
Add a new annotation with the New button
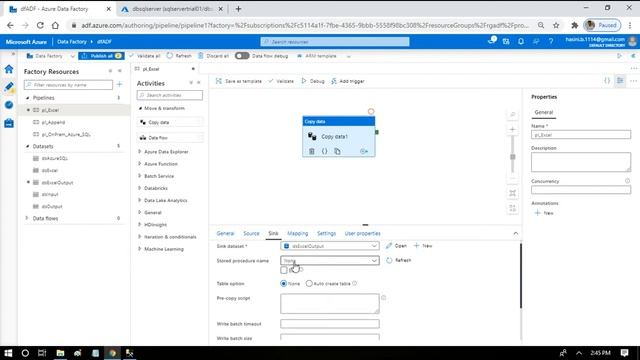(544, 213)
